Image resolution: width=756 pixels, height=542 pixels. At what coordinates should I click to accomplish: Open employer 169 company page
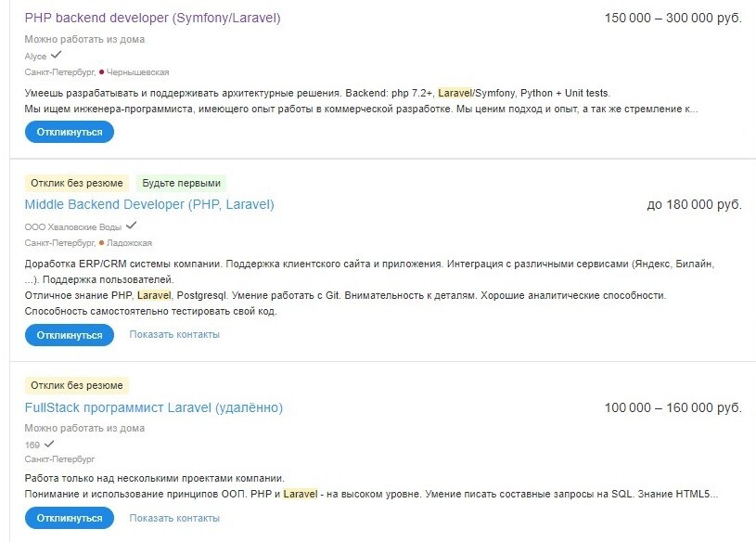pos(32,445)
